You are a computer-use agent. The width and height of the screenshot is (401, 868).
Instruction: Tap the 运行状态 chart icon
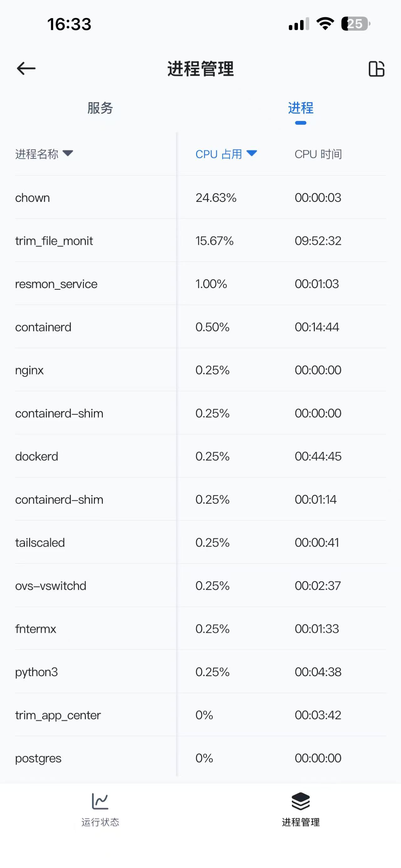(x=100, y=801)
